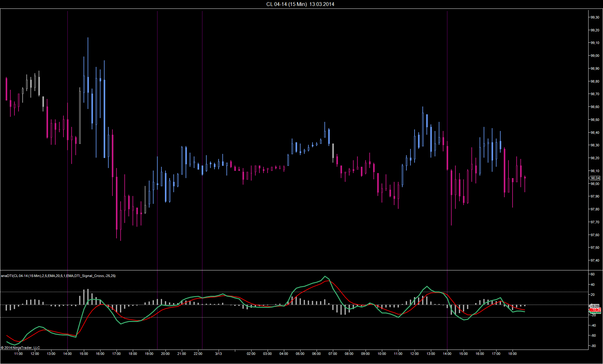Click the 98,04 current price marker
603x364 pixels.
pos(595,178)
